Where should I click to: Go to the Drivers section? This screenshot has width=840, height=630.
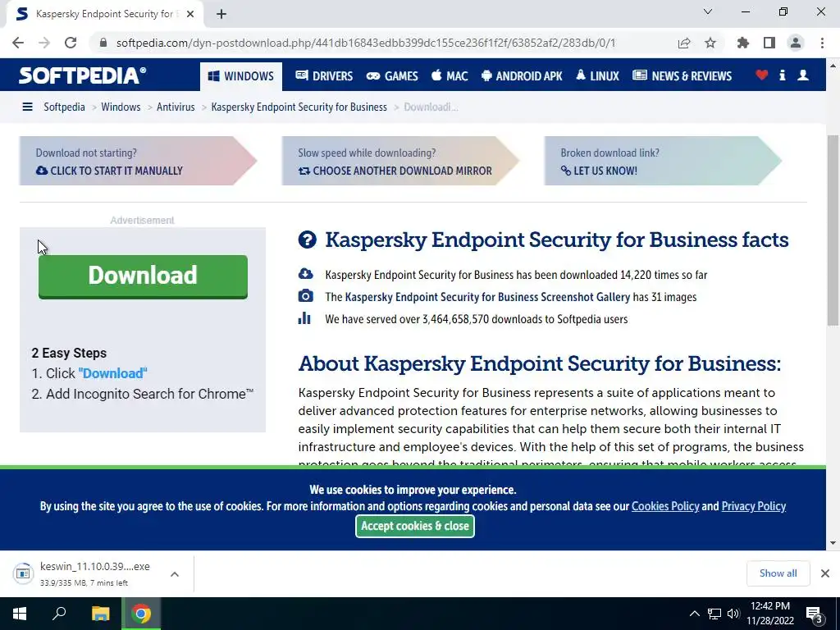pyautogui.click(x=324, y=76)
